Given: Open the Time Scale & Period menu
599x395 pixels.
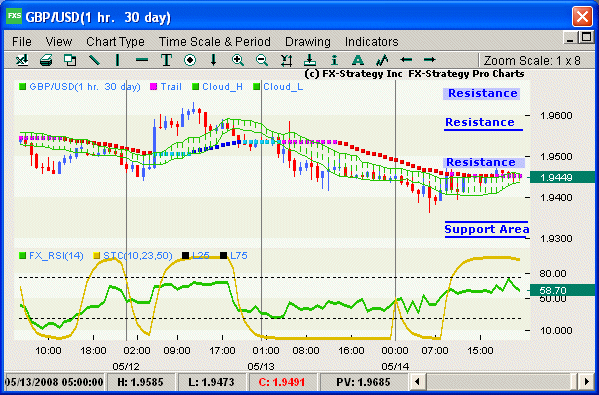Looking at the screenshot, I should coord(215,41).
